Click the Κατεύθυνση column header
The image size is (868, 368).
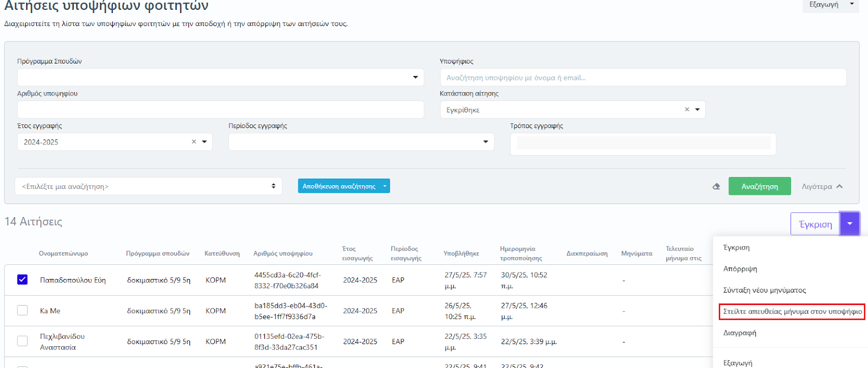tap(222, 253)
